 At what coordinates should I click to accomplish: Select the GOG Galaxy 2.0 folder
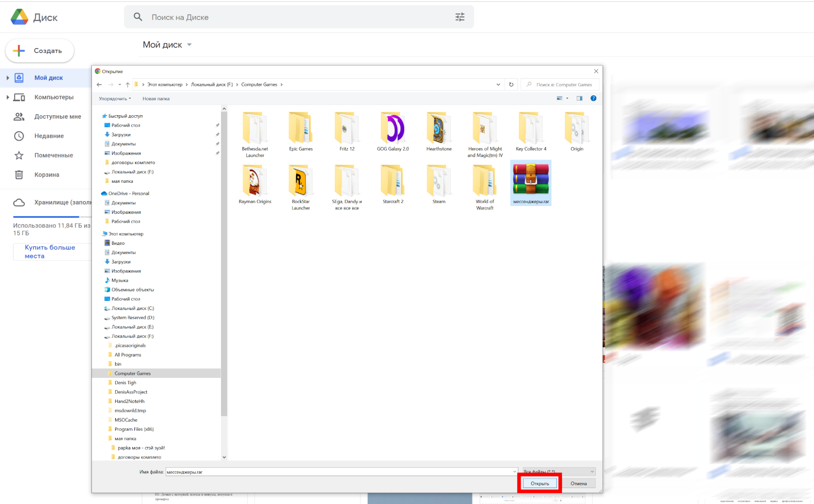[393, 131]
